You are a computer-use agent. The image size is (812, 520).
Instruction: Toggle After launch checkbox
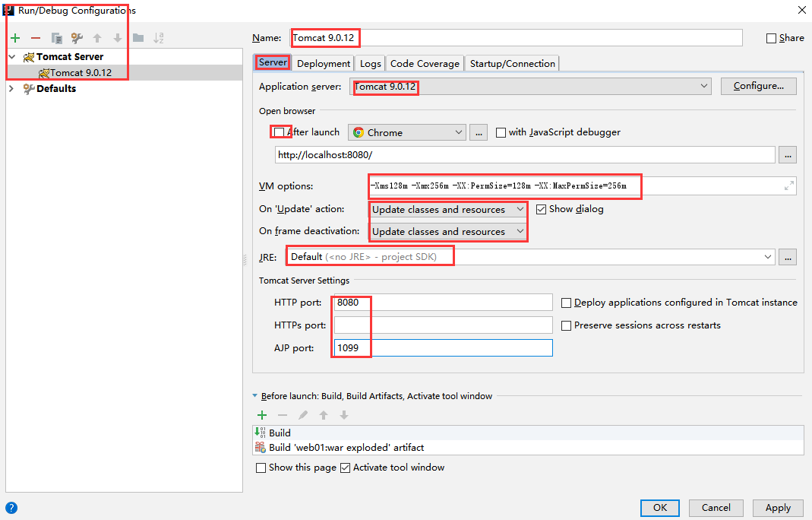(279, 132)
